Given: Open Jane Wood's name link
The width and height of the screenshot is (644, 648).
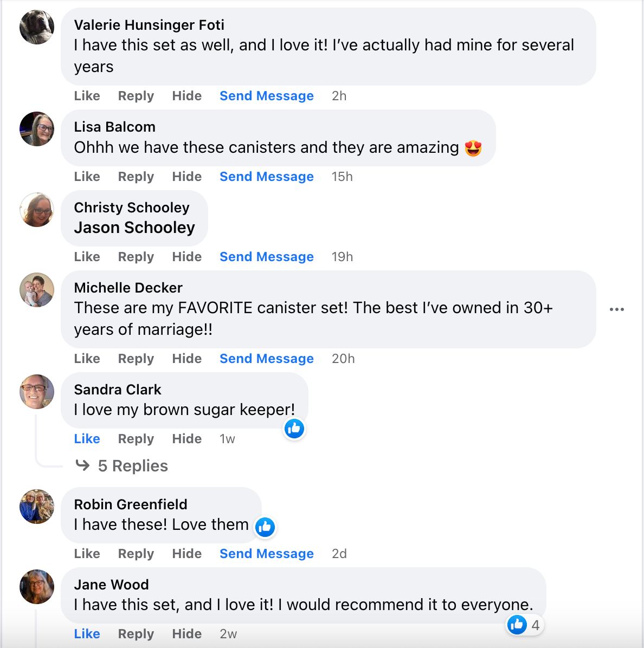Looking at the screenshot, I should [111, 585].
